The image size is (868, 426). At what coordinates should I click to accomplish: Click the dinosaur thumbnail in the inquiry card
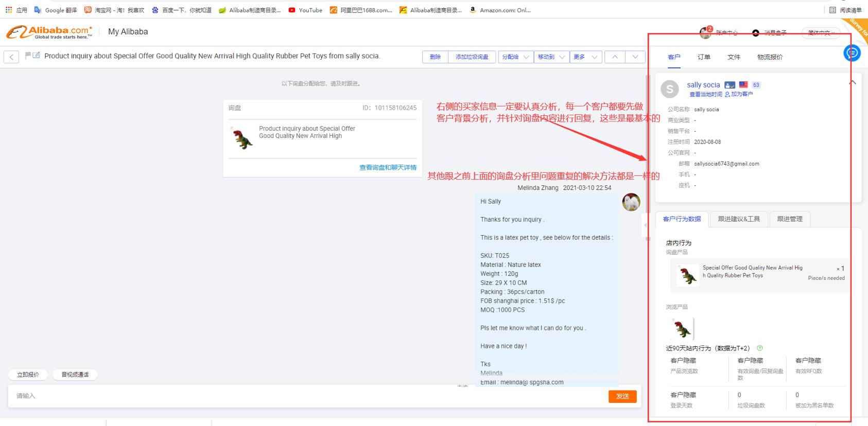coord(242,139)
